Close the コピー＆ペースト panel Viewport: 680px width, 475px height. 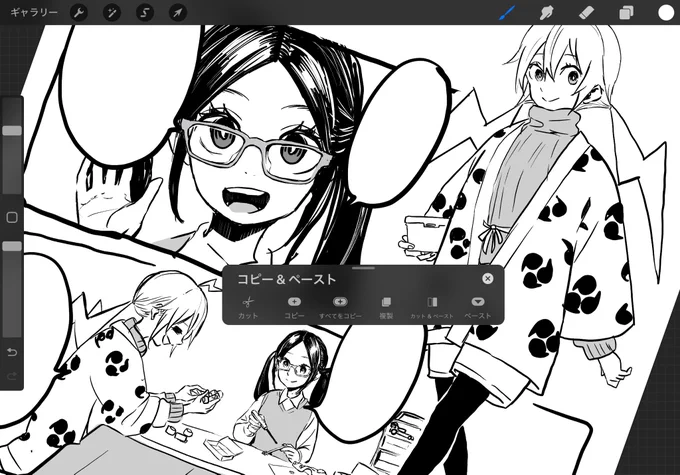[x=487, y=278]
